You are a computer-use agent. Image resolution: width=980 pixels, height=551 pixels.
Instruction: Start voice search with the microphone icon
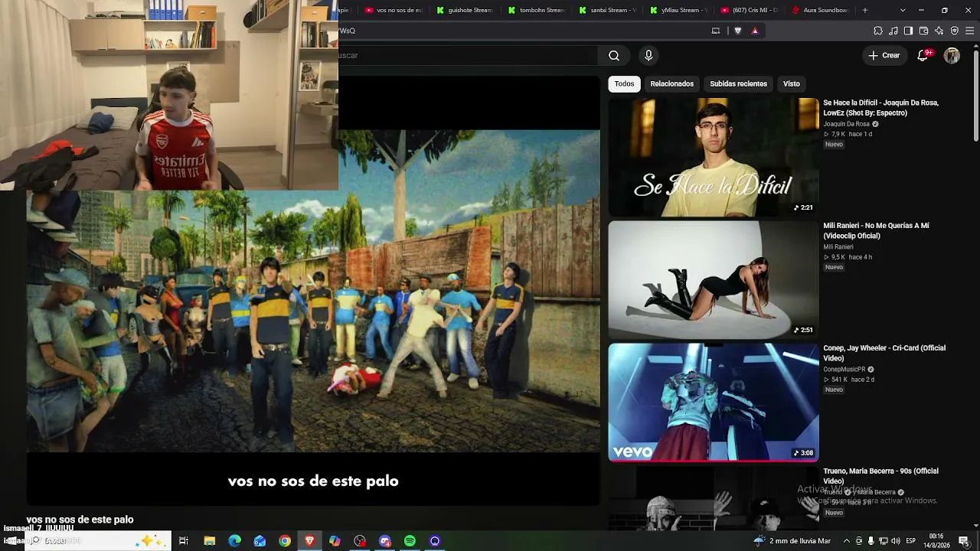coord(648,55)
